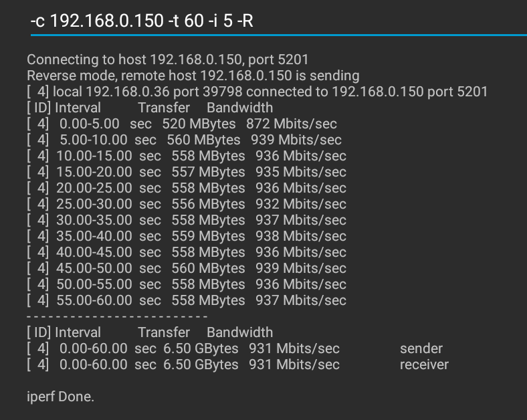Tap the 15.00-20.00 sec 935 Mbits/sec row
Screen dimensions: 527x420
(x=187, y=172)
